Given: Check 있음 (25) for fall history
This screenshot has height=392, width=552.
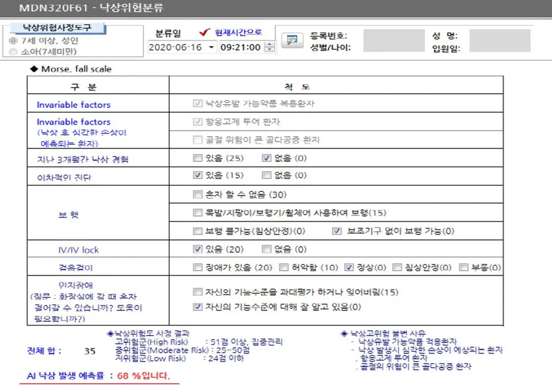Looking at the screenshot, I should [197, 158].
